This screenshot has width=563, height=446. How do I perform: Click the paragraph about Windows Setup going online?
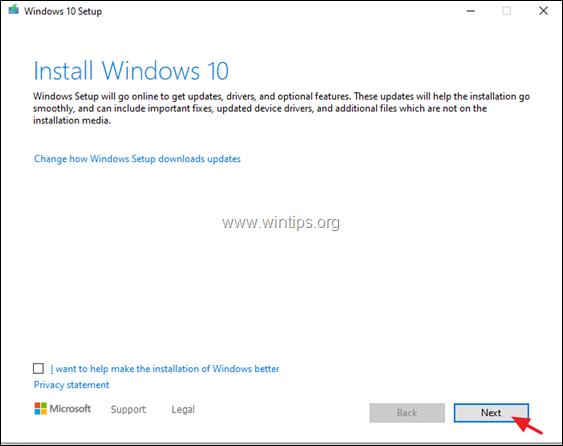pyautogui.click(x=282, y=108)
